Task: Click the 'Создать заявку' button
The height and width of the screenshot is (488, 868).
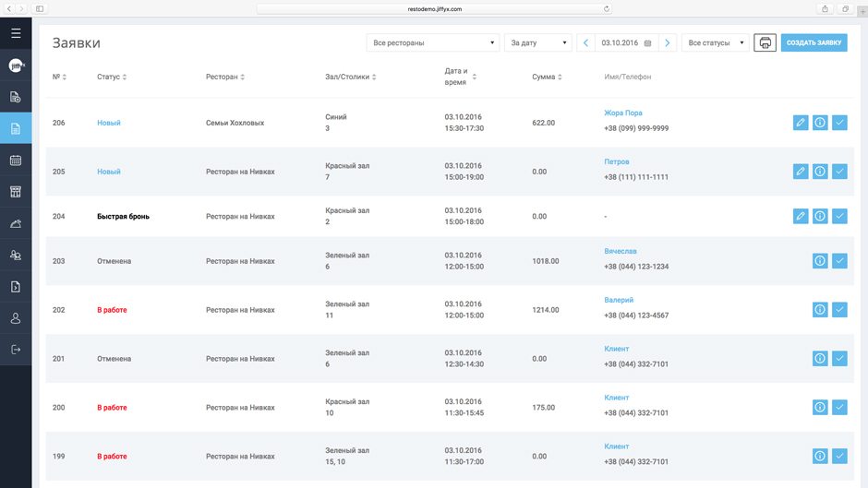Action: pos(814,43)
